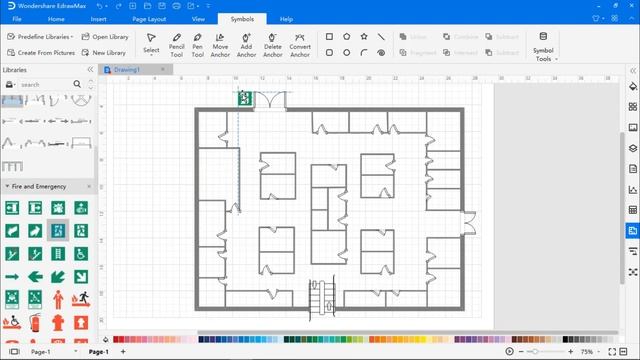The image size is (640, 360).
Task: Select the pentagon shape tool
Action: pyautogui.click(x=347, y=37)
